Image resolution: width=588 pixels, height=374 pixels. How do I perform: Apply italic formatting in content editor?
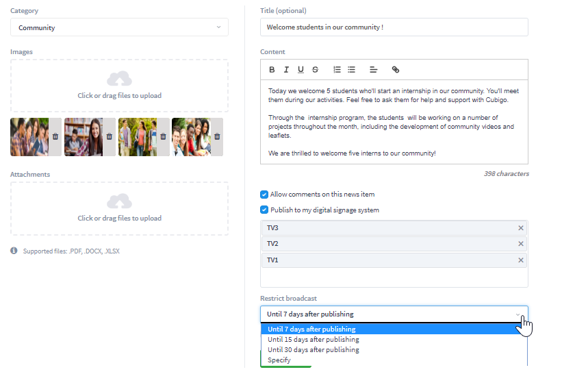[x=286, y=69]
